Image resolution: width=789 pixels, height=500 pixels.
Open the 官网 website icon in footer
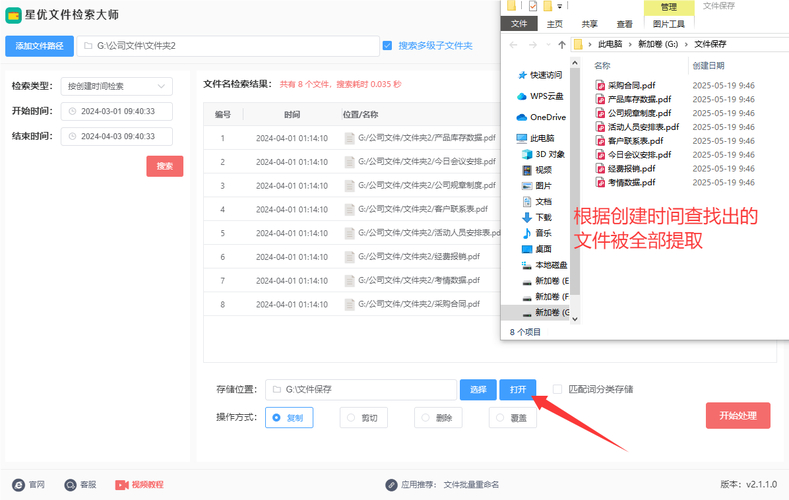pos(16,484)
